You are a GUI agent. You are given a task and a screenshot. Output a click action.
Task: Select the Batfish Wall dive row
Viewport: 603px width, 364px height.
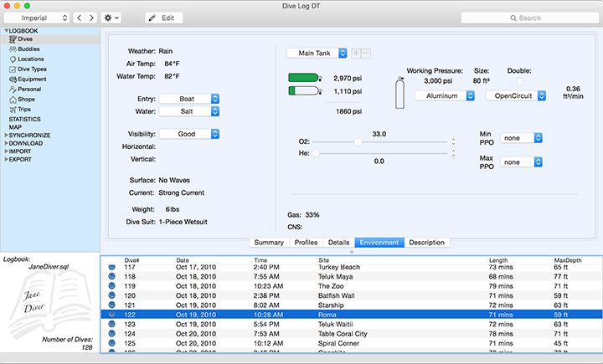tap(351, 295)
